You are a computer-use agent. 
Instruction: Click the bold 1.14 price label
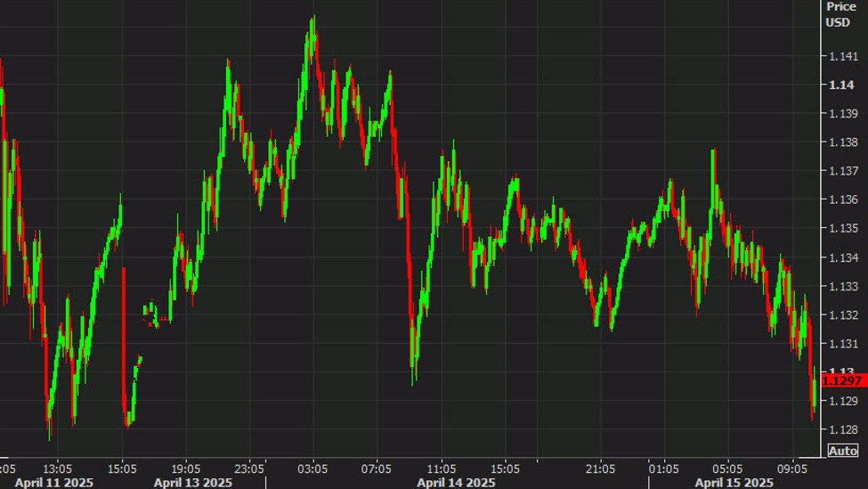point(841,86)
